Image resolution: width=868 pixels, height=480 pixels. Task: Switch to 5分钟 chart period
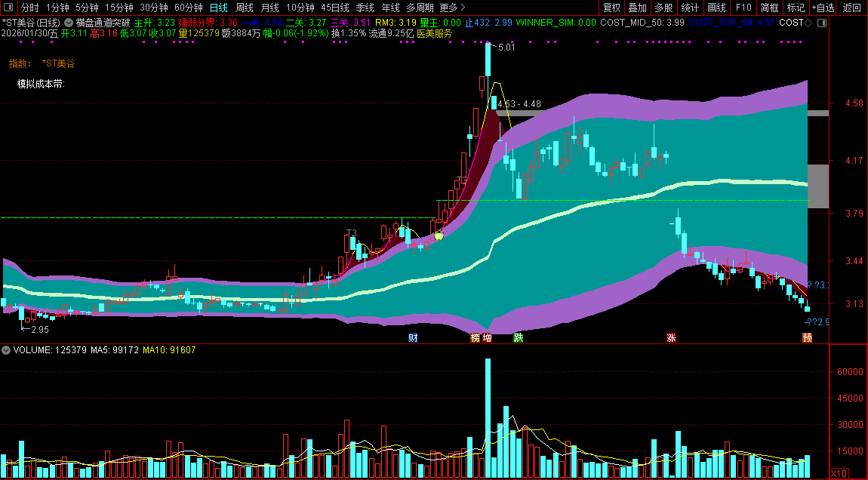pyautogui.click(x=87, y=8)
